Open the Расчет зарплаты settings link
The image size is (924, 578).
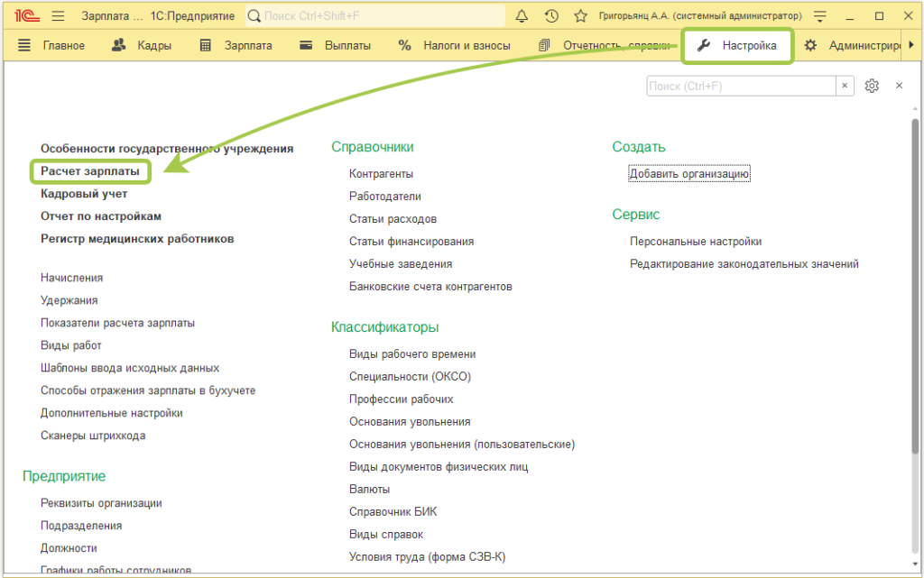[90, 171]
